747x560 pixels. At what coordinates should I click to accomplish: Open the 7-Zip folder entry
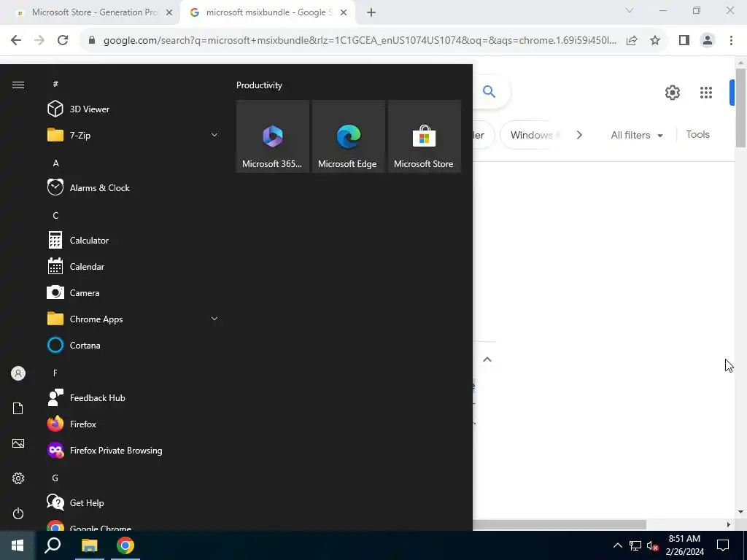(x=133, y=135)
